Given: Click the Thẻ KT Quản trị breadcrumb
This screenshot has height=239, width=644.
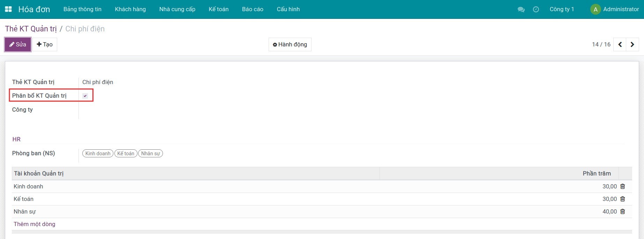Looking at the screenshot, I should [31, 29].
